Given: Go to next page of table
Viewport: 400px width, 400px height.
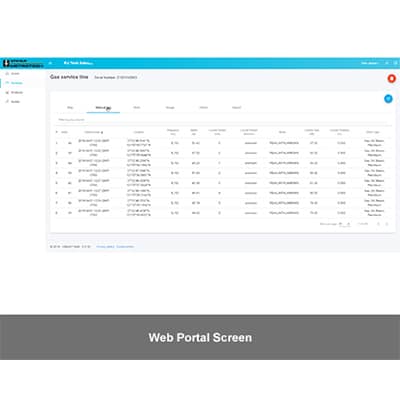Looking at the screenshot, I should coord(387,224).
